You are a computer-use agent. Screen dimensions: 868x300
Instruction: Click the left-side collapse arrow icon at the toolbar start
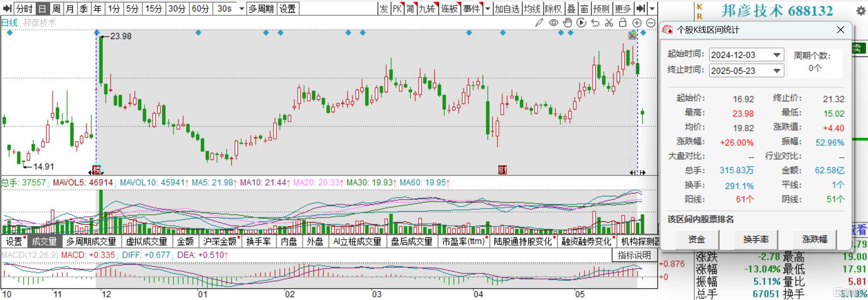(7, 9)
